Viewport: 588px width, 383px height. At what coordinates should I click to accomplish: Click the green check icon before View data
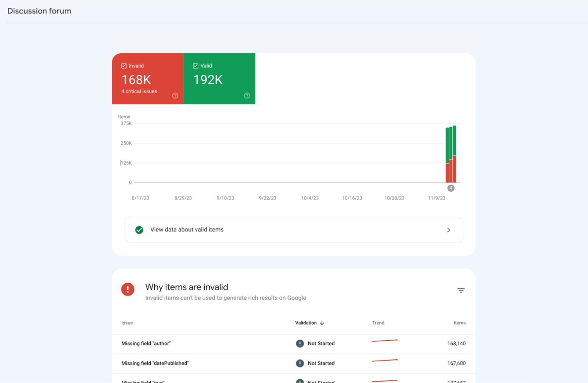pyautogui.click(x=139, y=230)
